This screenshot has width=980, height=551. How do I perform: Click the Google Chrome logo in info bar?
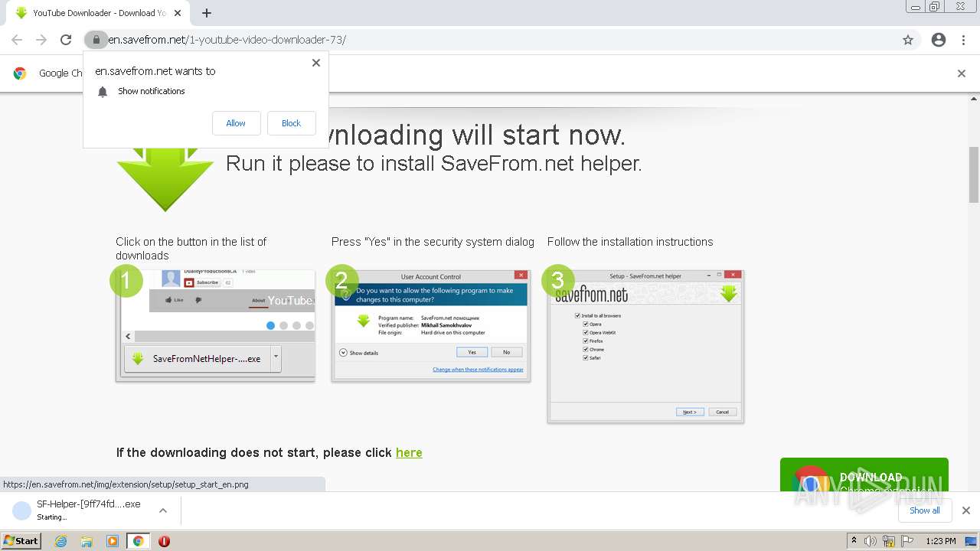pyautogui.click(x=20, y=73)
